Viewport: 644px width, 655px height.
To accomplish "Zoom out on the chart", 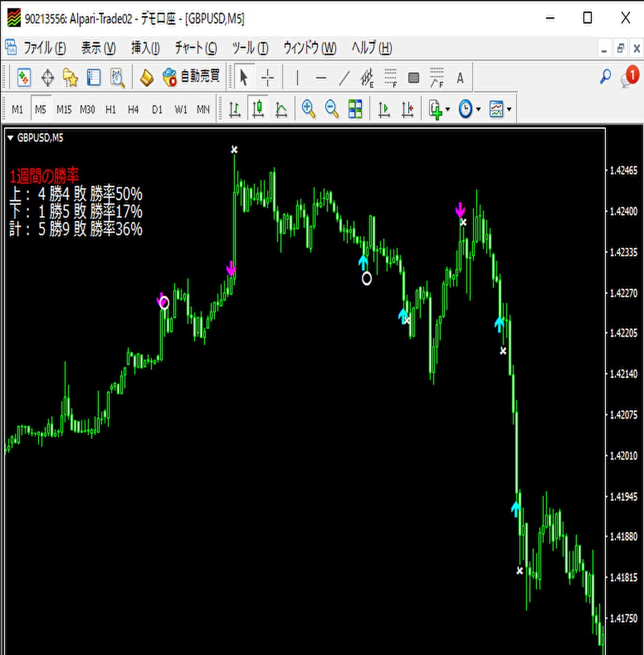I will coord(332,109).
